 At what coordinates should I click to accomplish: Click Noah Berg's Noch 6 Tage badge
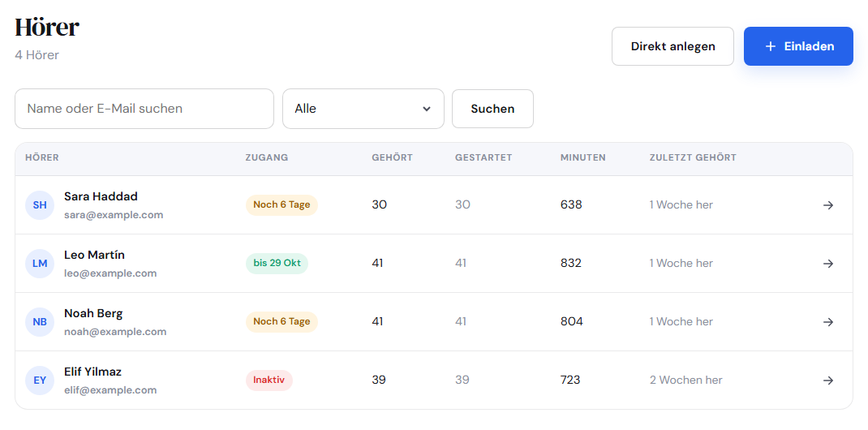tap(281, 321)
